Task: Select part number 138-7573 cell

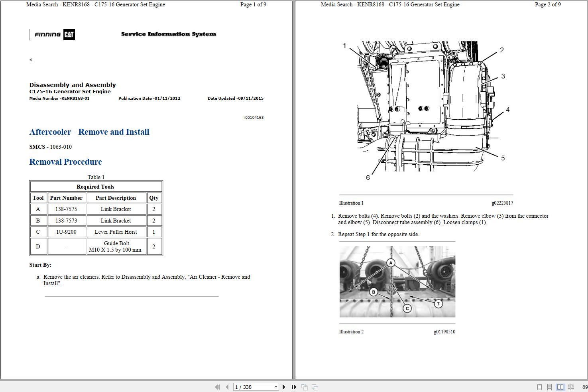Action: tap(66, 221)
